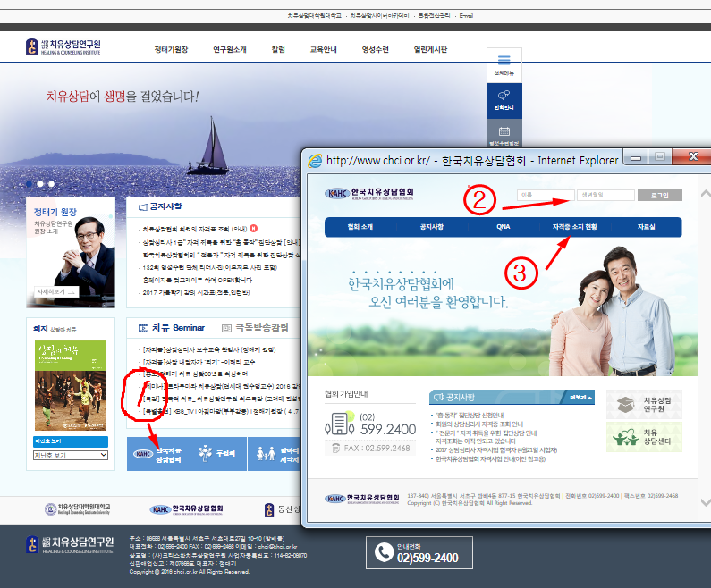Viewport: 711px width, 588px height.
Task: Open the 교육안내 menu
Action: [x=324, y=49]
